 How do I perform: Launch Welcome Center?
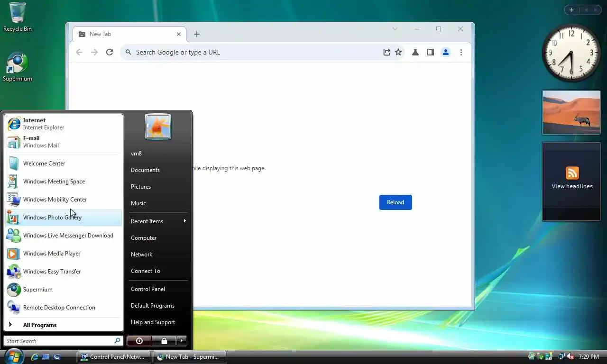click(64, 164)
